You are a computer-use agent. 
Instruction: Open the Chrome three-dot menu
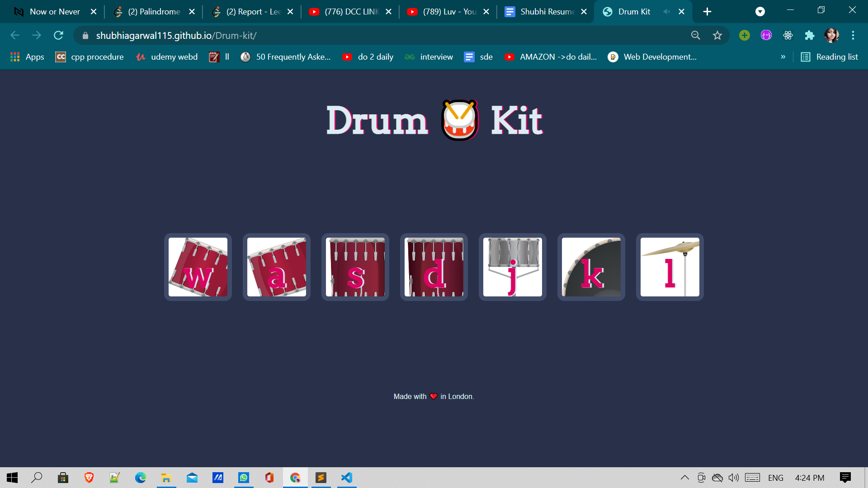(853, 35)
